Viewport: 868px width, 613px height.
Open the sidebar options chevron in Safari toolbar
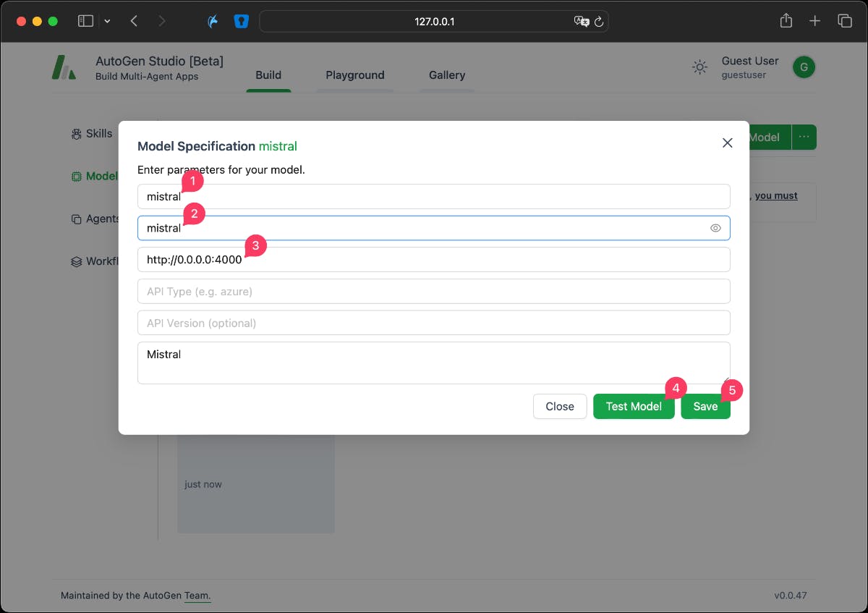click(107, 21)
